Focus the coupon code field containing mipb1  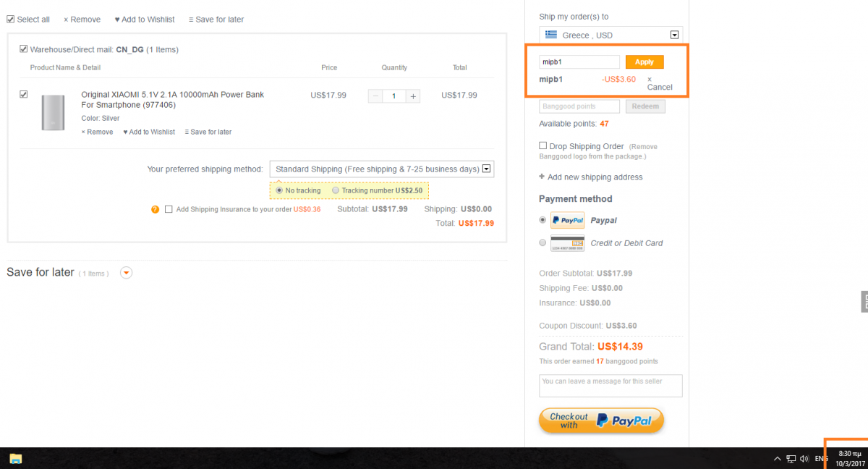click(x=579, y=62)
